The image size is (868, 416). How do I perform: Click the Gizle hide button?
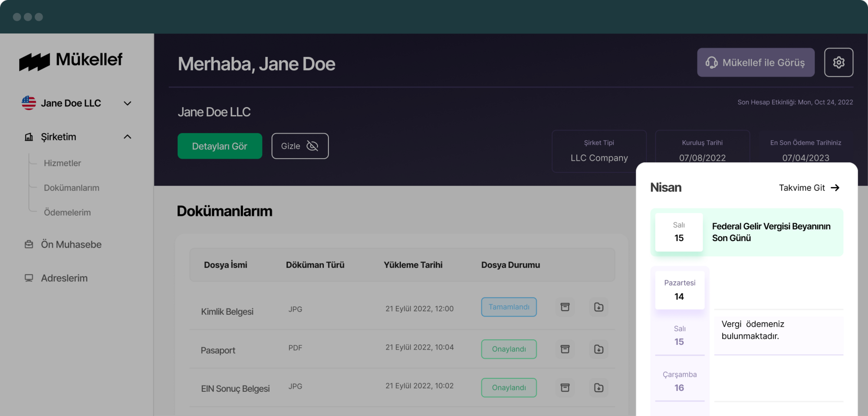[x=300, y=146]
